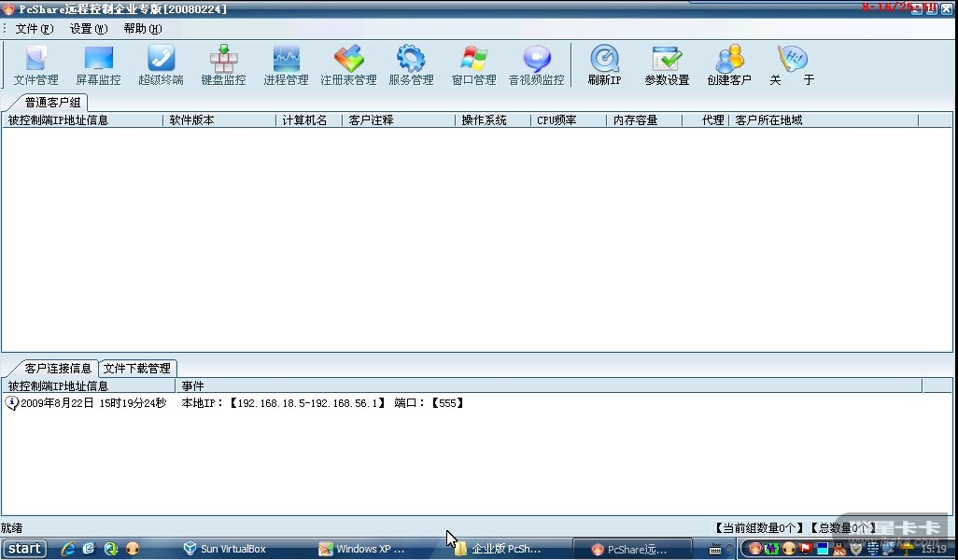Image resolution: width=958 pixels, height=560 pixels.
Task: Open 进程管理 process manager
Action: (x=286, y=65)
